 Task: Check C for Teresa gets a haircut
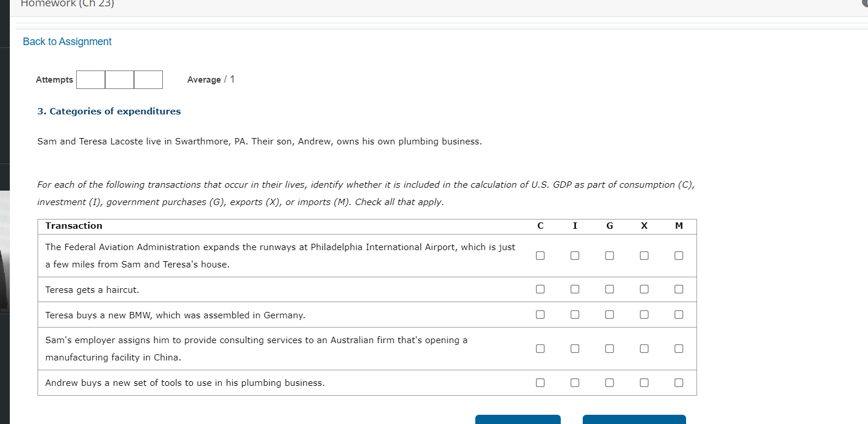tap(540, 289)
